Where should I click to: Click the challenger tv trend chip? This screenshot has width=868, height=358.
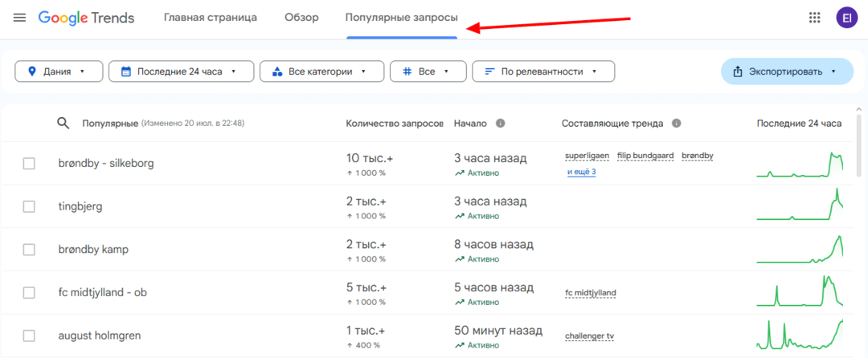click(591, 336)
